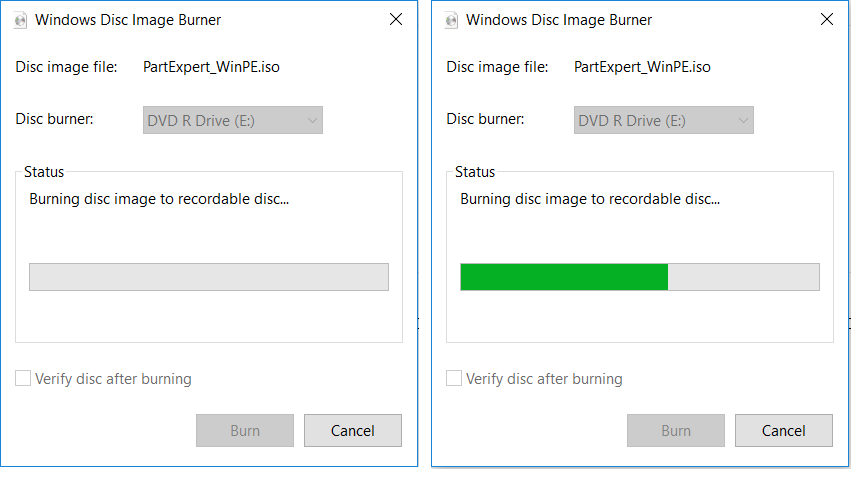Open Disc burner dropdown in left window
851x482 pixels.
233,120
